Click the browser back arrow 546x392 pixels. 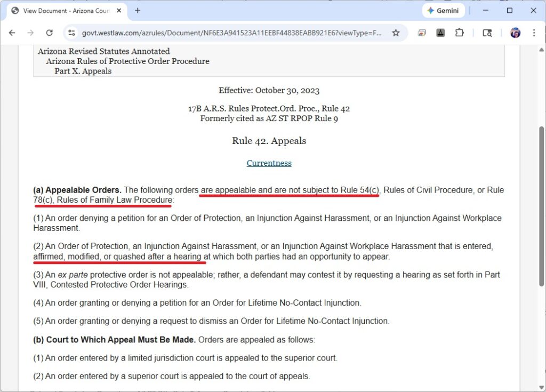pyautogui.click(x=12, y=33)
